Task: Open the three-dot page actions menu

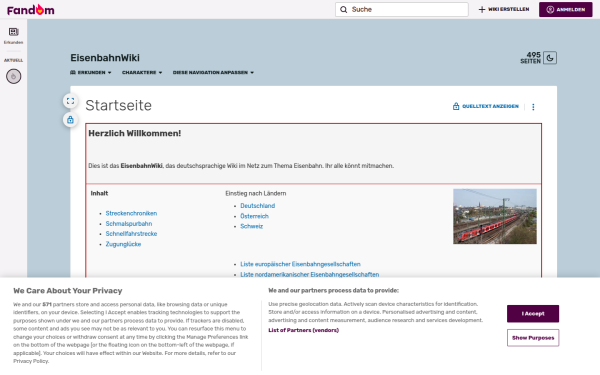Action: click(x=533, y=107)
